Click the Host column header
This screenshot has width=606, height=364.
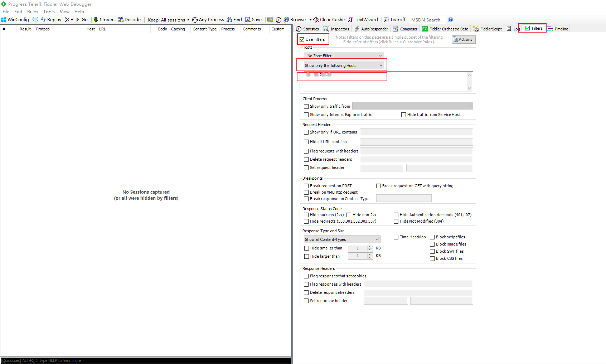coord(91,29)
